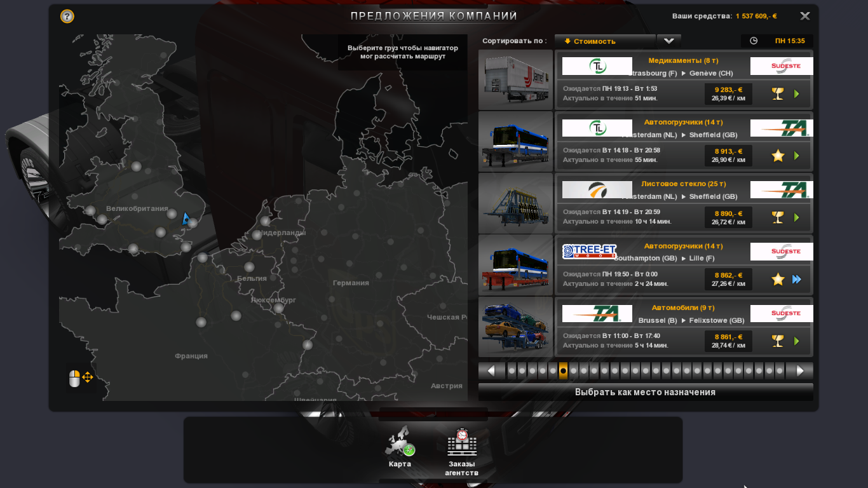Viewport: 868px width, 488px height.
Task: Click funds amount 1 537 609,- €
Action: pos(756,17)
